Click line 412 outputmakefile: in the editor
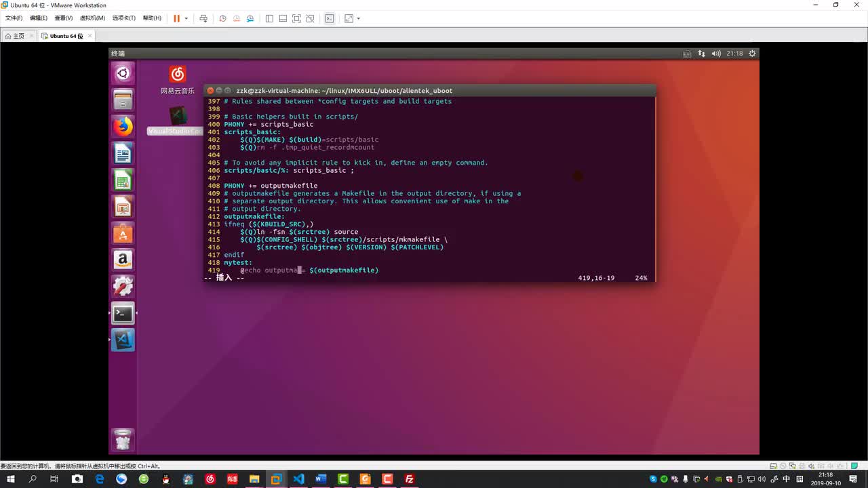This screenshot has width=868, height=488. click(254, 216)
